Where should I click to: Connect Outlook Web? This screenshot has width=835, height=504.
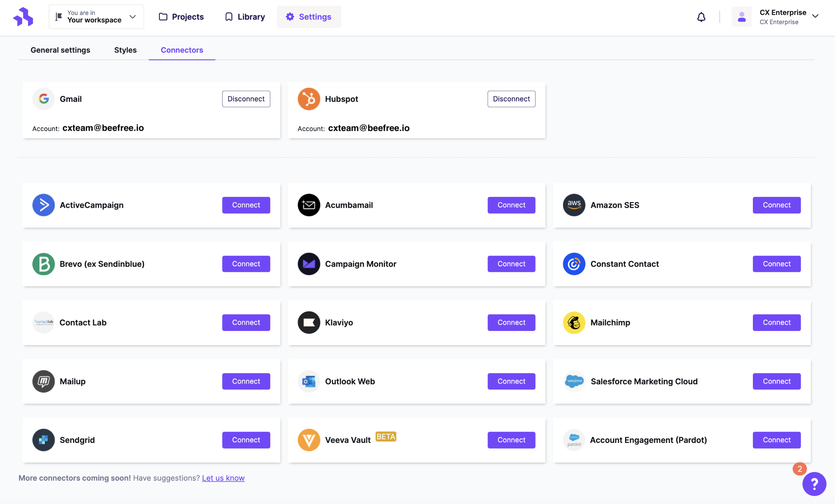(x=511, y=381)
